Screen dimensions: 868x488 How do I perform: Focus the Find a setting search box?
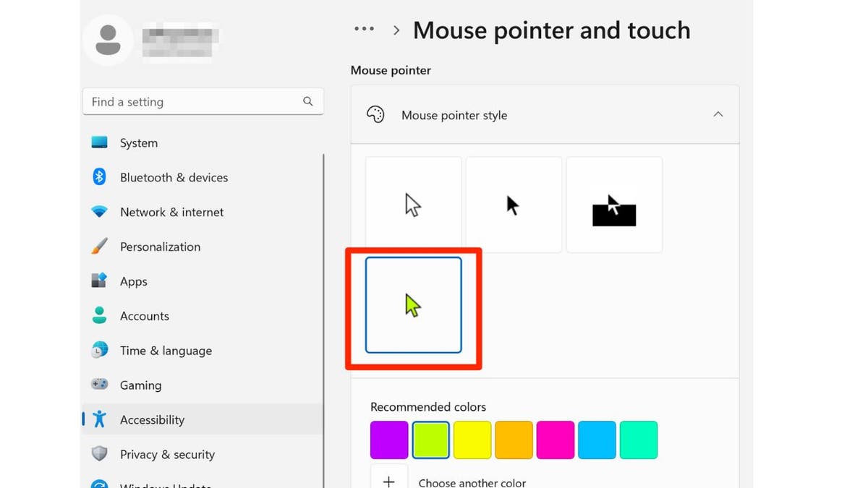point(203,102)
